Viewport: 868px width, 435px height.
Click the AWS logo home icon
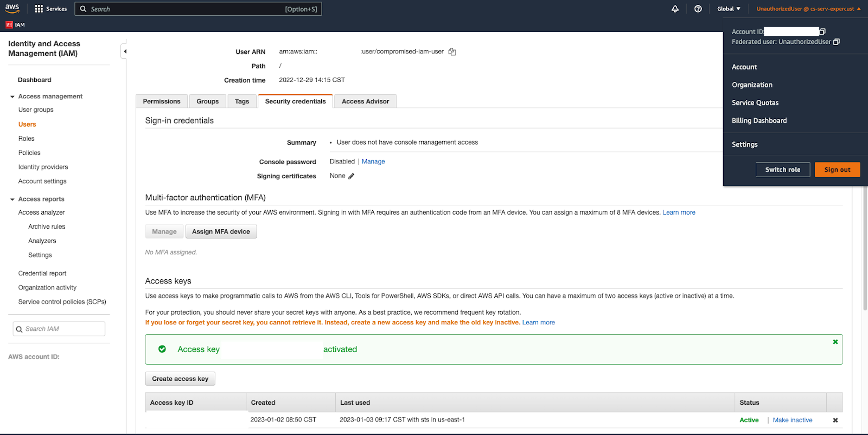tap(12, 8)
